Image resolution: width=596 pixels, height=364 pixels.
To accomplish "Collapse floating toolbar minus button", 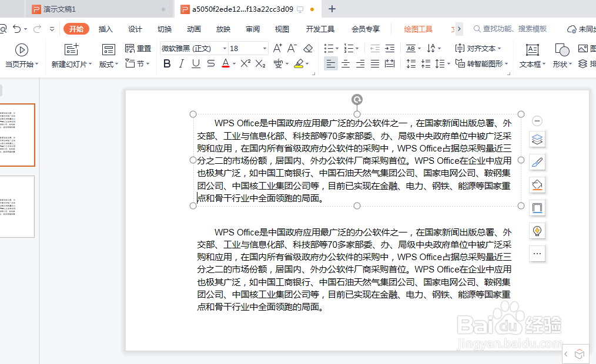I will [x=537, y=121].
